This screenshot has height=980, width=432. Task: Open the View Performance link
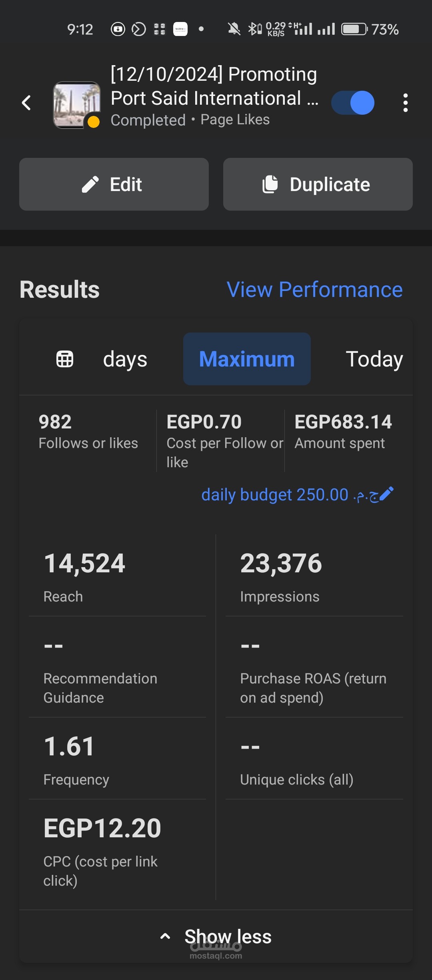pyautogui.click(x=314, y=289)
